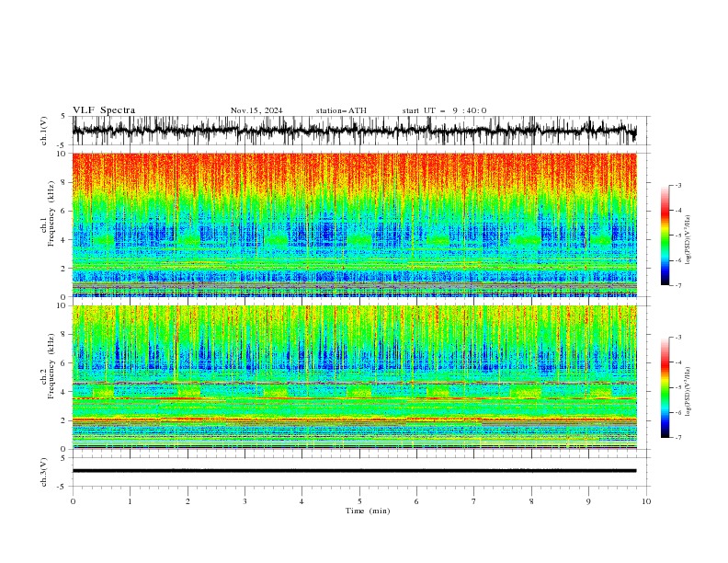The image size is (728, 563).
Task: Click the time axis tick label '8'
Action: pyautogui.click(x=531, y=501)
